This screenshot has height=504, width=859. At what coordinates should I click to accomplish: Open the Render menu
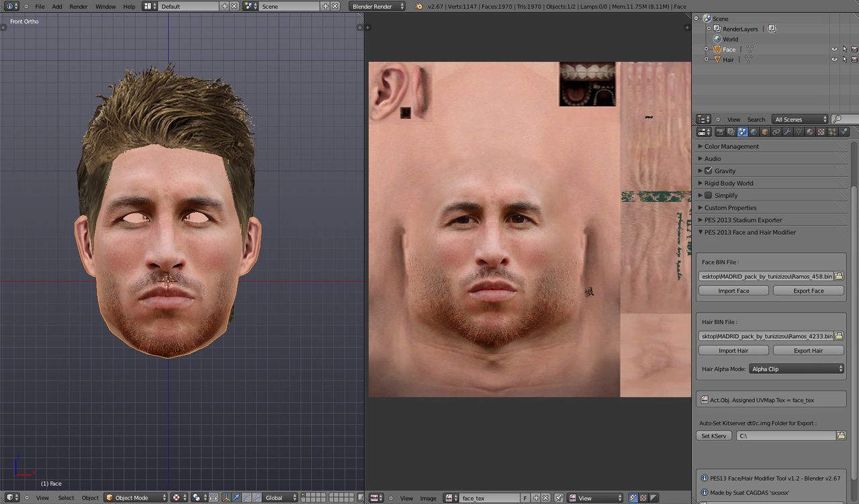pos(79,7)
